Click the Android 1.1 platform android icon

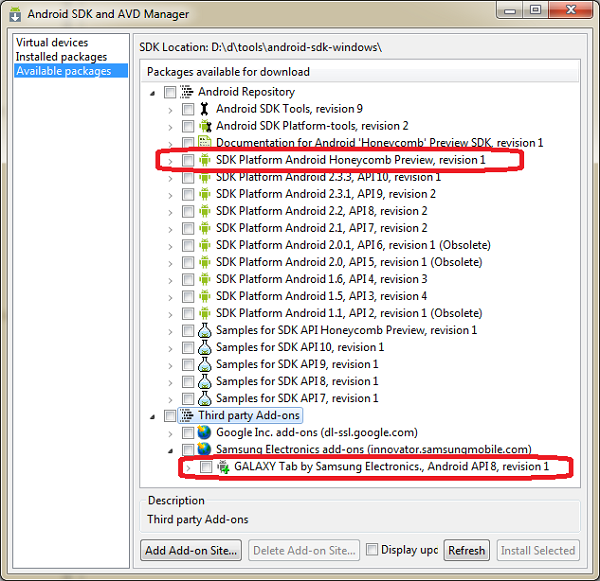tap(205, 313)
